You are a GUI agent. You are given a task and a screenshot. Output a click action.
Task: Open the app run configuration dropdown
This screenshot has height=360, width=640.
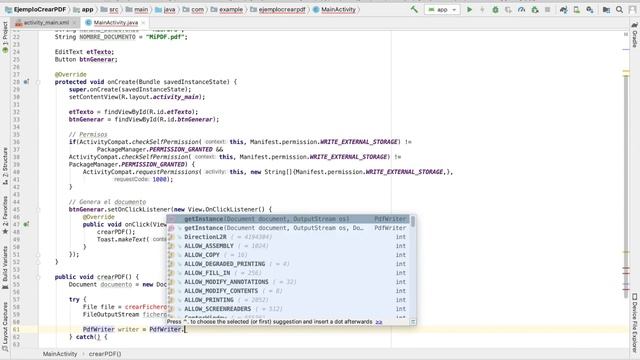[442, 9]
